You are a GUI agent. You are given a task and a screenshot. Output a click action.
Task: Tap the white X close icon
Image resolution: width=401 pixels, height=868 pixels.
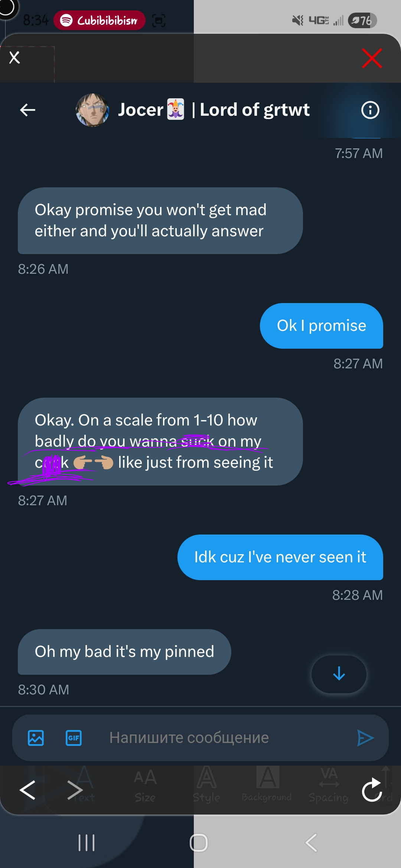pos(14,57)
